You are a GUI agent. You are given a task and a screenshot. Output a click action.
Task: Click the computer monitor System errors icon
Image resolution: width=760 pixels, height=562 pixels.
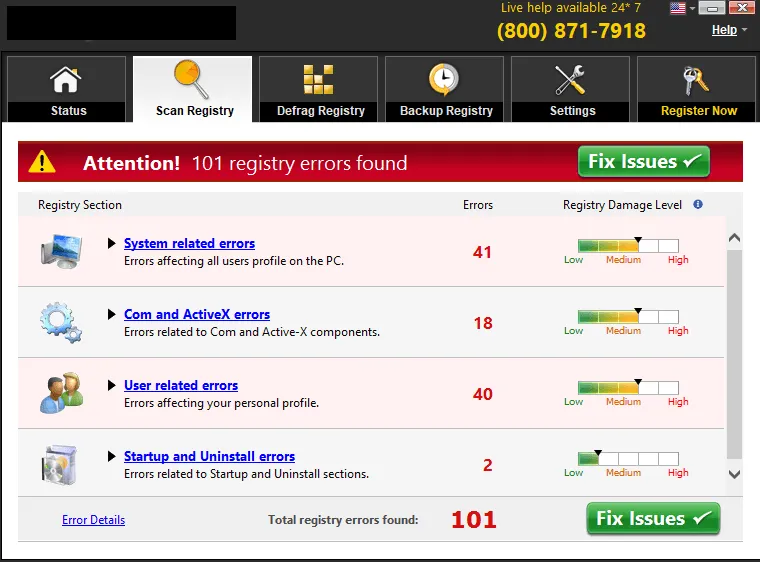point(61,251)
